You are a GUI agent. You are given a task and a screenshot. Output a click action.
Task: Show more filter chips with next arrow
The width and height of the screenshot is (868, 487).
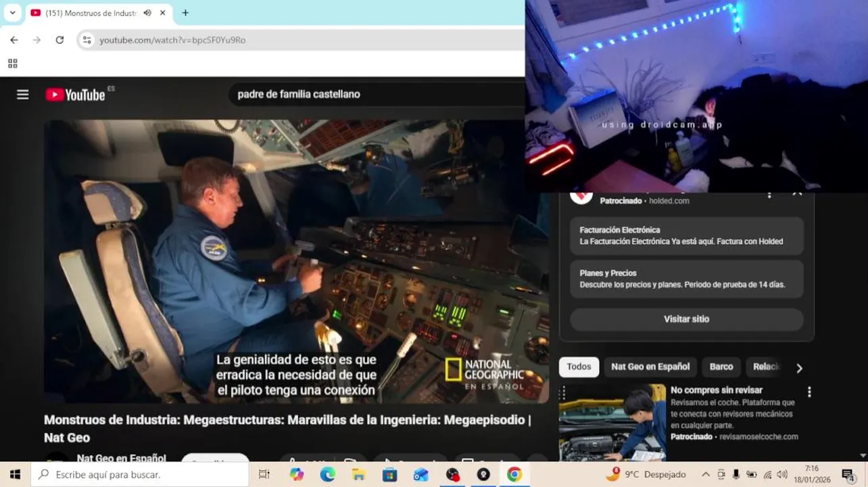(799, 368)
